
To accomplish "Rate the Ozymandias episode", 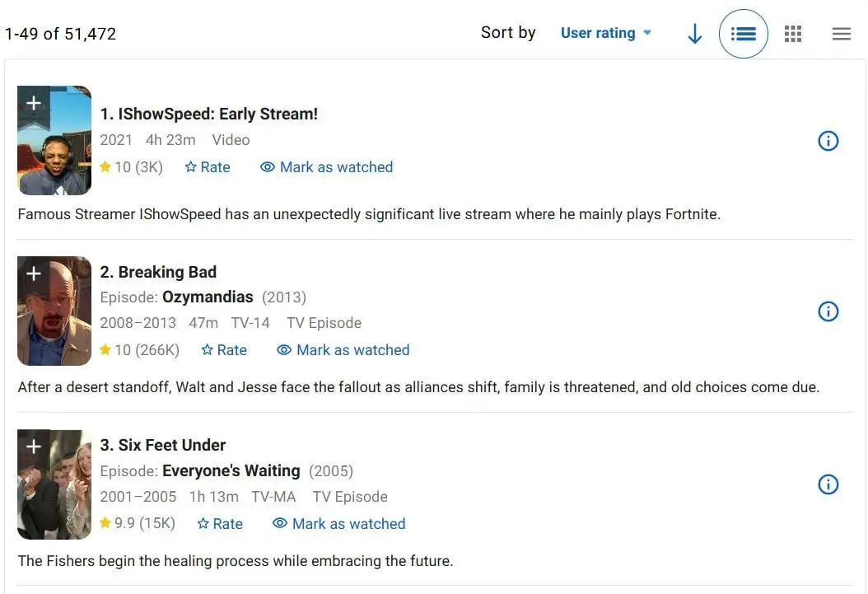I will click(x=224, y=350).
